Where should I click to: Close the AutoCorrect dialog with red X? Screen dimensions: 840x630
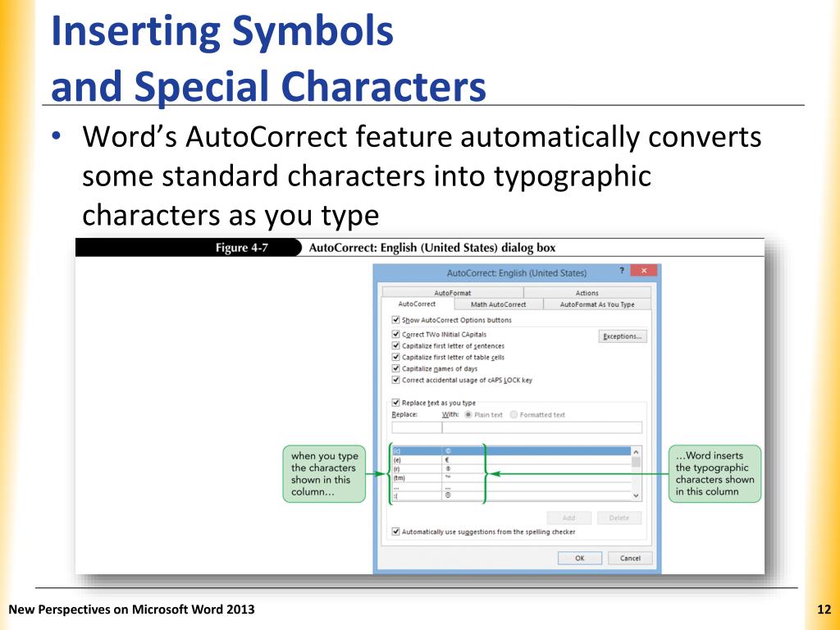[x=644, y=271]
